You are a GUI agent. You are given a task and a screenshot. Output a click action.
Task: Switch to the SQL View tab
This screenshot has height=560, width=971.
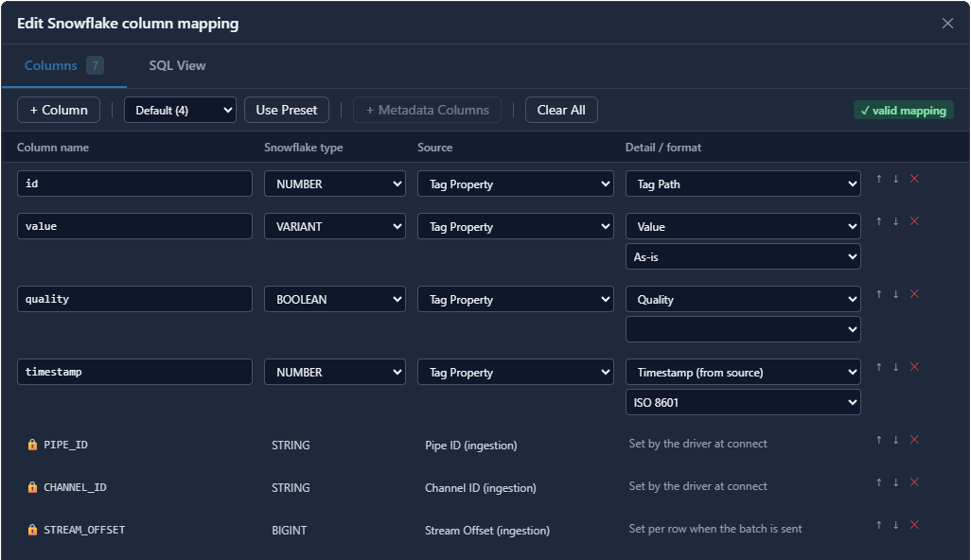pos(177,65)
